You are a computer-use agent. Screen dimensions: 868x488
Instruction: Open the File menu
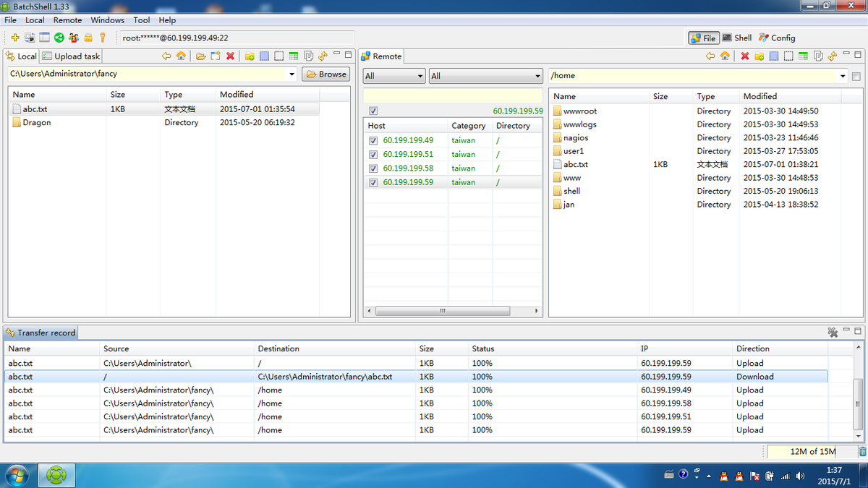[x=10, y=20]
